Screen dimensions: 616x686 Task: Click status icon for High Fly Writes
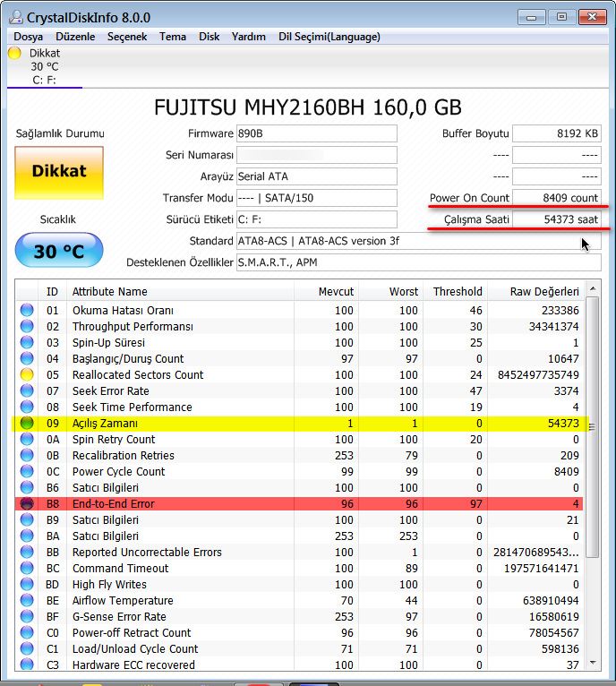pyautogui.click(x=27, y=584)
